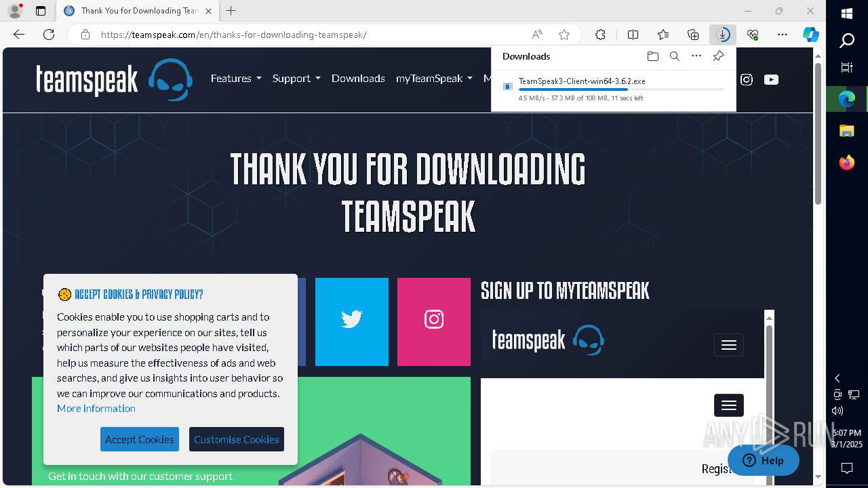Click the address bar URL field
The width and height of the screenshot is (868, 488).
point(312,35)
